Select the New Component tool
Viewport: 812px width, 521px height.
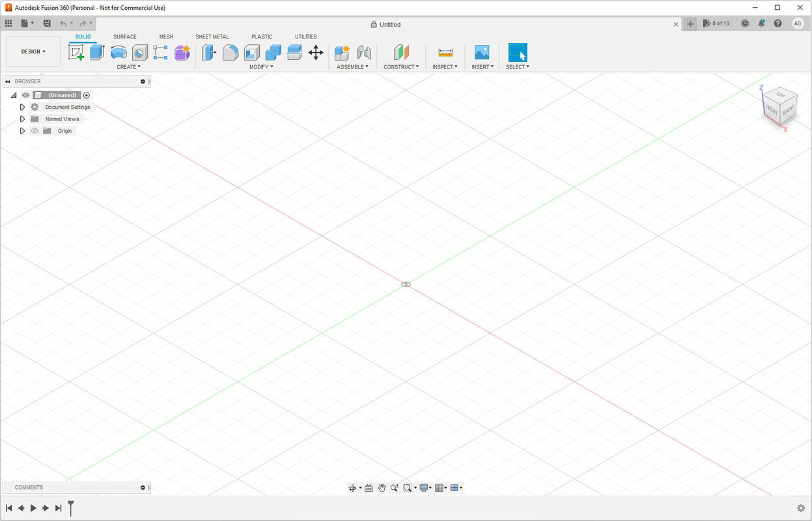(x=342, y=53)
